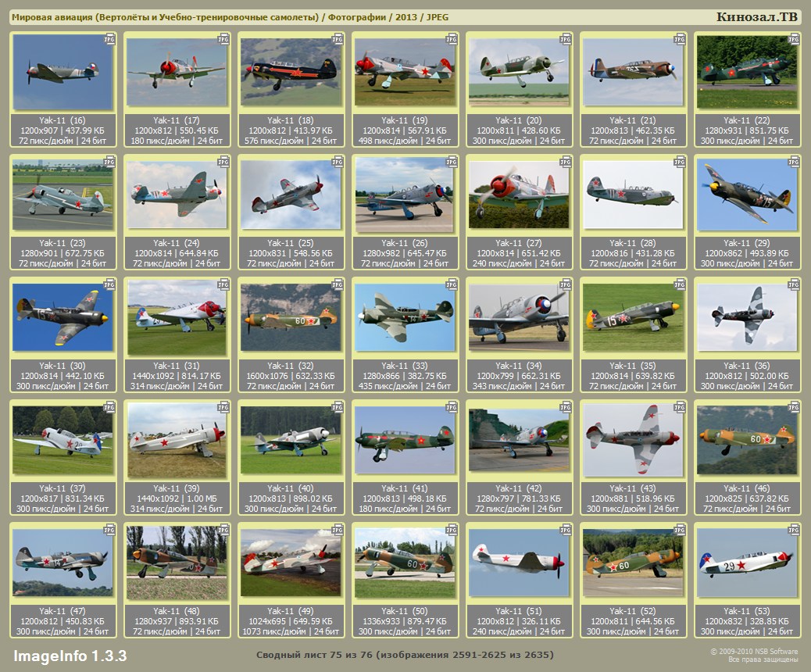Click the Кинозал.ТВ logo text
Image resolution: width=811 pixels, height=672 pixels.
[x=756, y=17]
